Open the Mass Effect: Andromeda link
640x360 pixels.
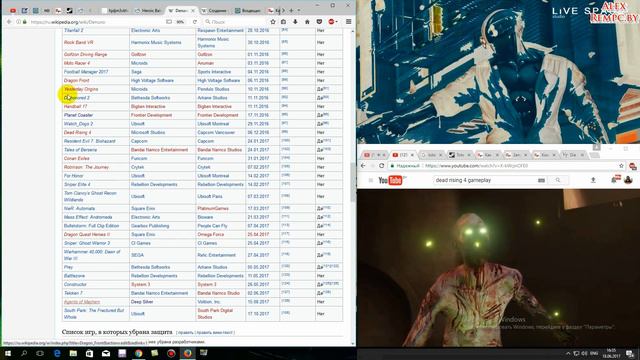tap(88, 217)
